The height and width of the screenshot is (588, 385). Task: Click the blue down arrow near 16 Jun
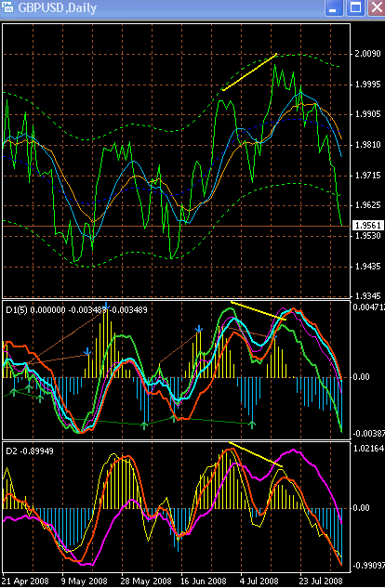(199, 329)
